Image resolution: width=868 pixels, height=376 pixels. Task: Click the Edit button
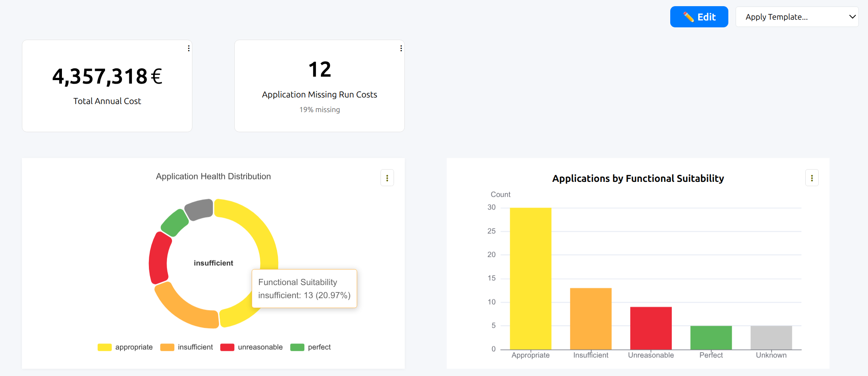pos(699,17)
